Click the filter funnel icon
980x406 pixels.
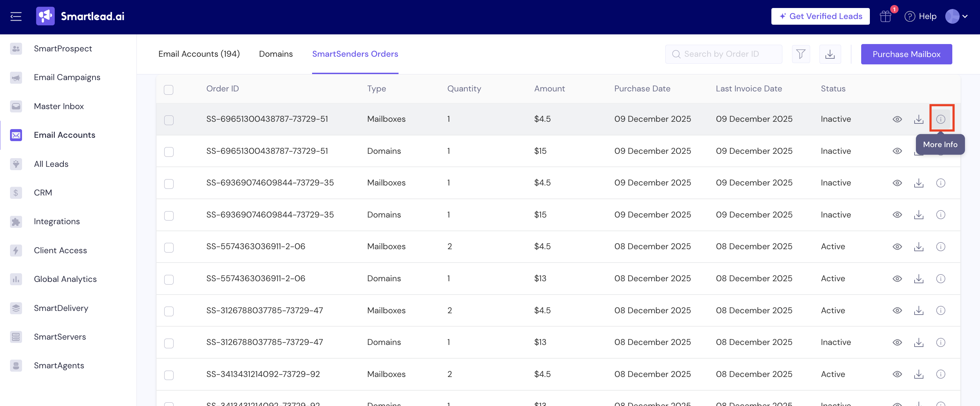tap(800, 54)
